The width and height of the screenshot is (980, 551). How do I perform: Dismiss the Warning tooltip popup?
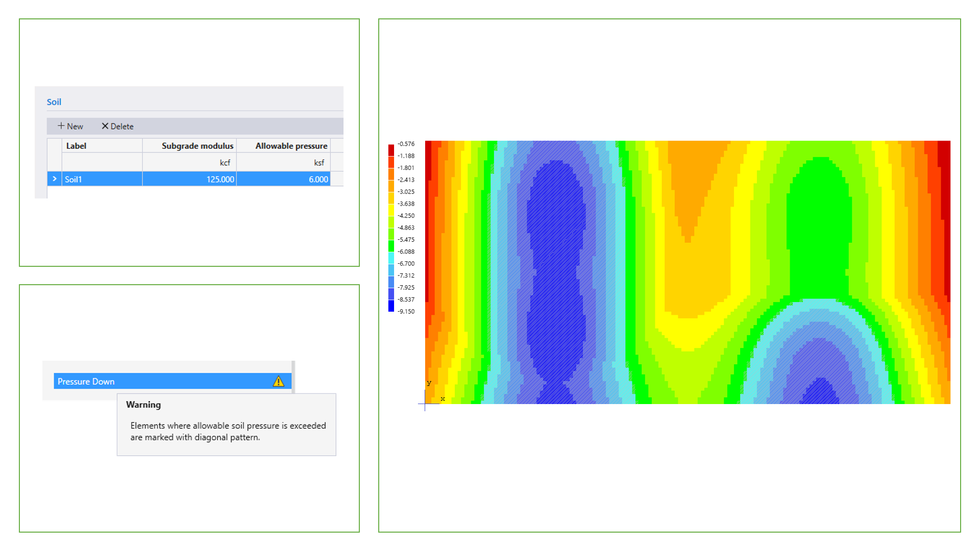point(226,425)
